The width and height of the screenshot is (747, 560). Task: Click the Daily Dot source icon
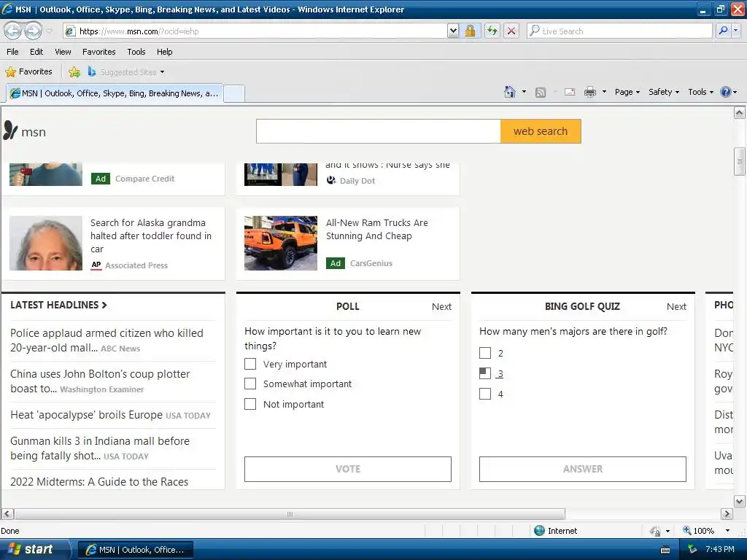[x=332, y=181]
